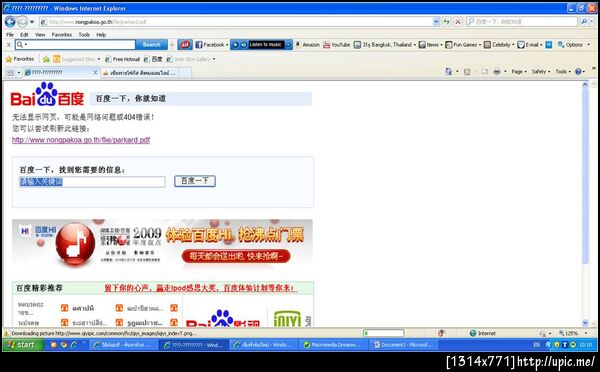Open the recent pages dropdown arrow
The width and height of the screenshot is (600, 372).
32,22
